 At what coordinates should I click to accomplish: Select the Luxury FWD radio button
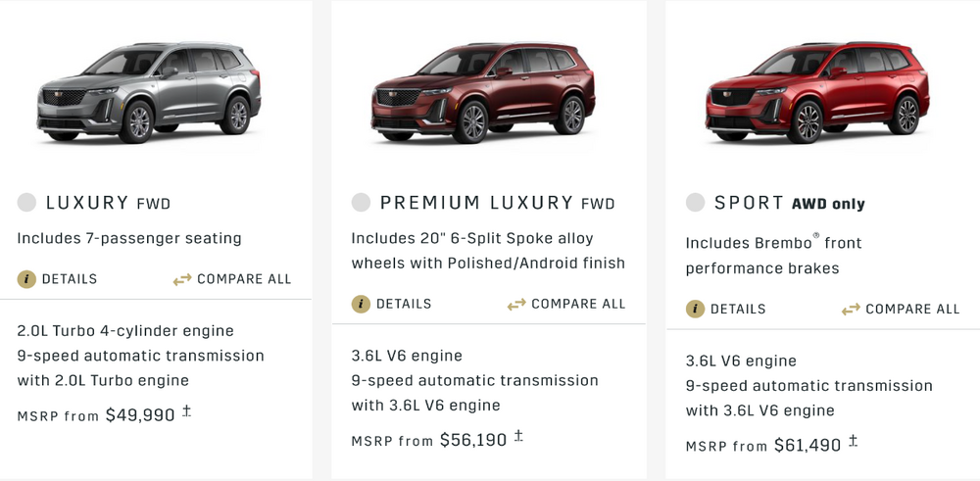(x=26, y=203)
